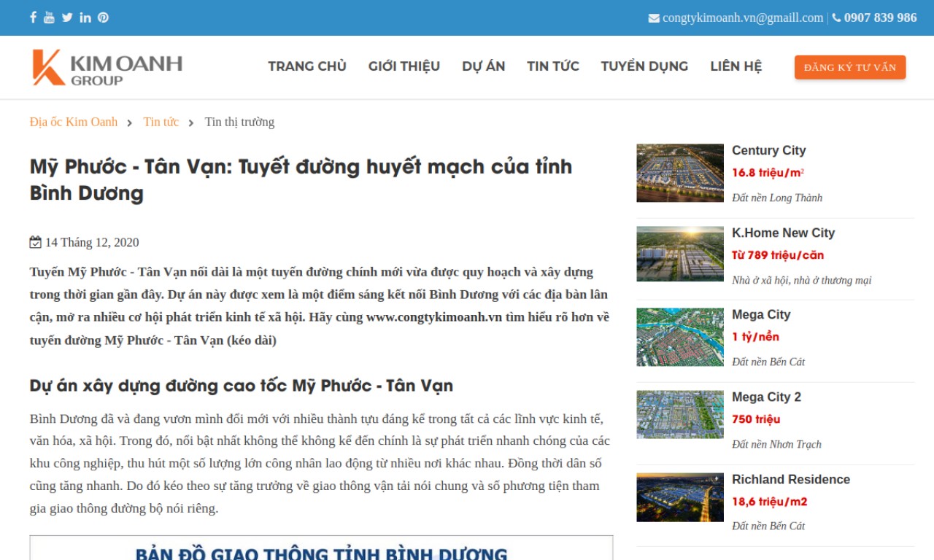Viewport: 934px width, 560px height.
Task: Open the Mega City thumbnail image
Action: point(680,337)
